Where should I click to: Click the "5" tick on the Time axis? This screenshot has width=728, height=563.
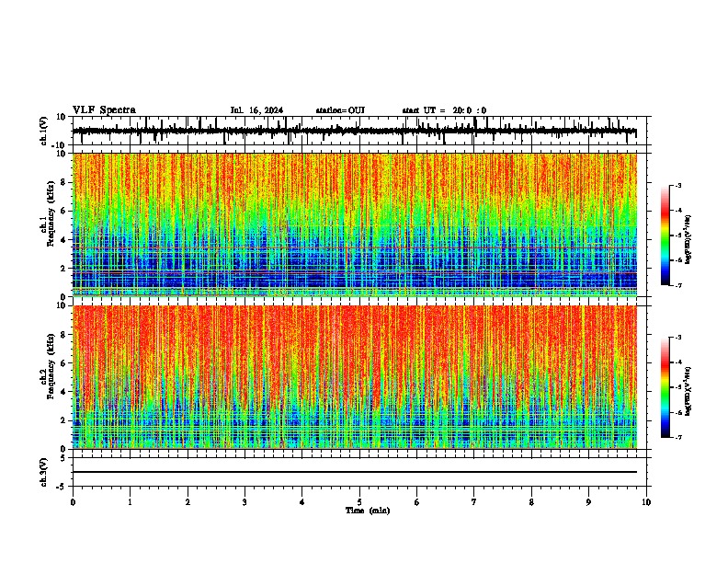click(359, 502)
